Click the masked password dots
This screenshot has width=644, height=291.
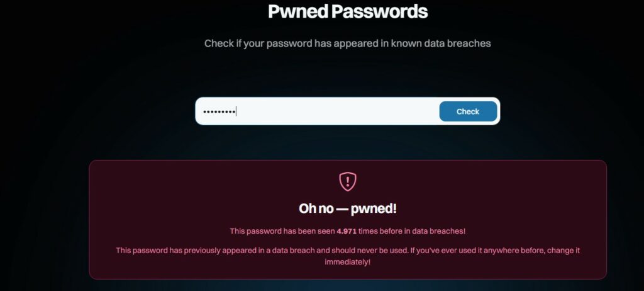(218, 111)
